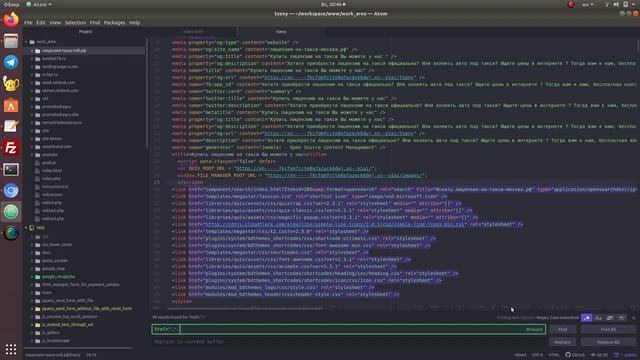Close the find and replace panel
This screenshot has height=360, width=640.
pos(633,318)
